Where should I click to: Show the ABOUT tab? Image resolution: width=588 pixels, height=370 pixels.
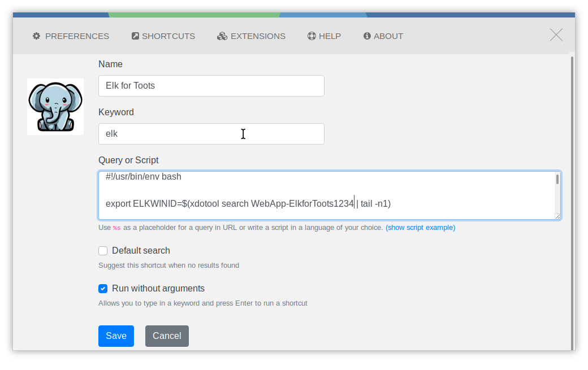tap(383, 36)
